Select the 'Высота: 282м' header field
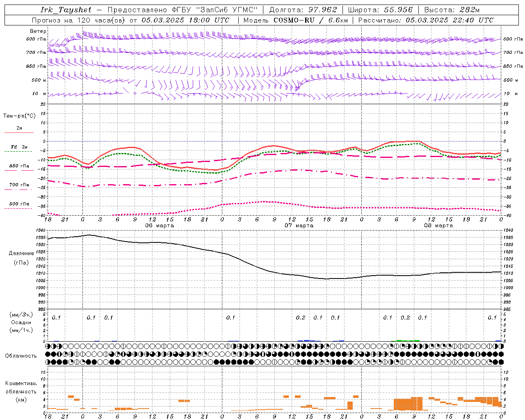 coord(452,10)
